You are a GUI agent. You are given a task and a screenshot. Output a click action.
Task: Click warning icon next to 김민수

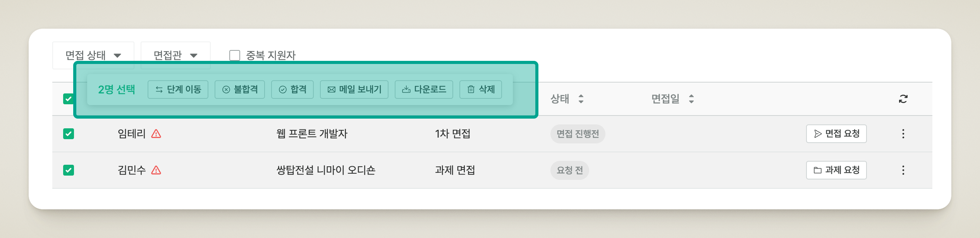pyautogui.click(x=156, y=170)
